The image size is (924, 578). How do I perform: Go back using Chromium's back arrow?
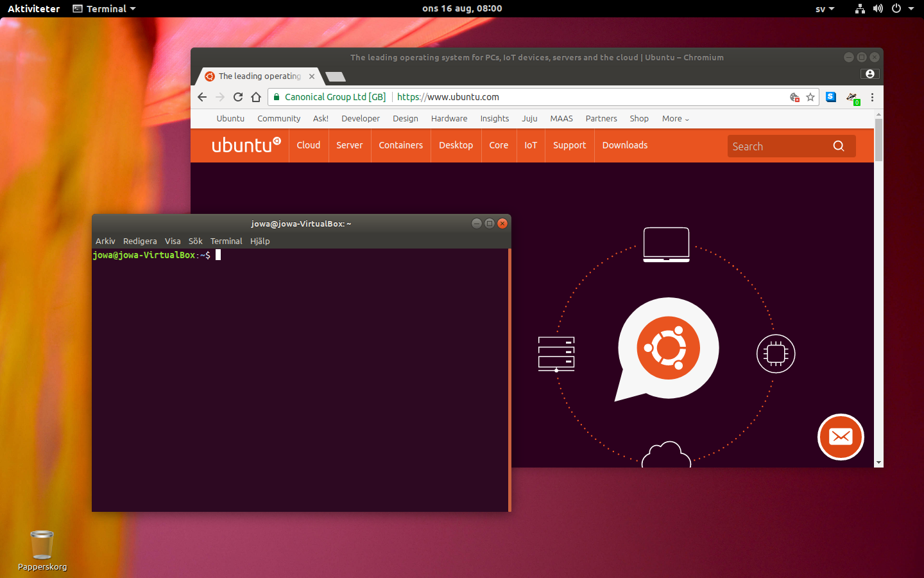[202, 97]
